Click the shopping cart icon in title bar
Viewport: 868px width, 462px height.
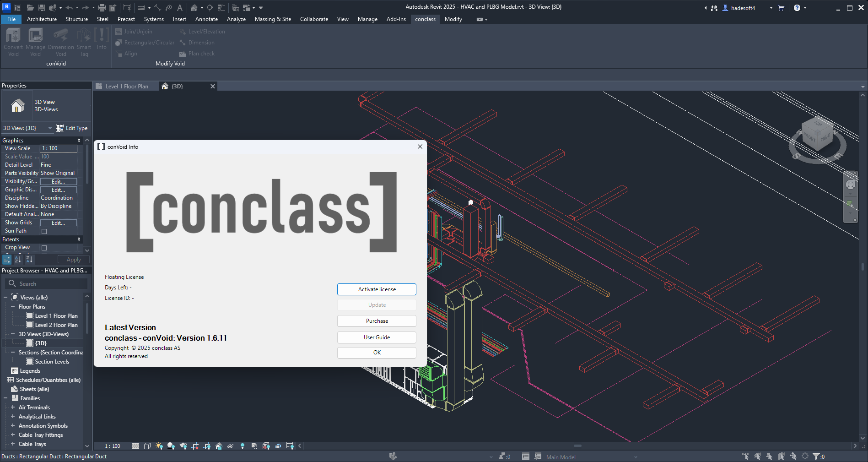pos(781,8)
